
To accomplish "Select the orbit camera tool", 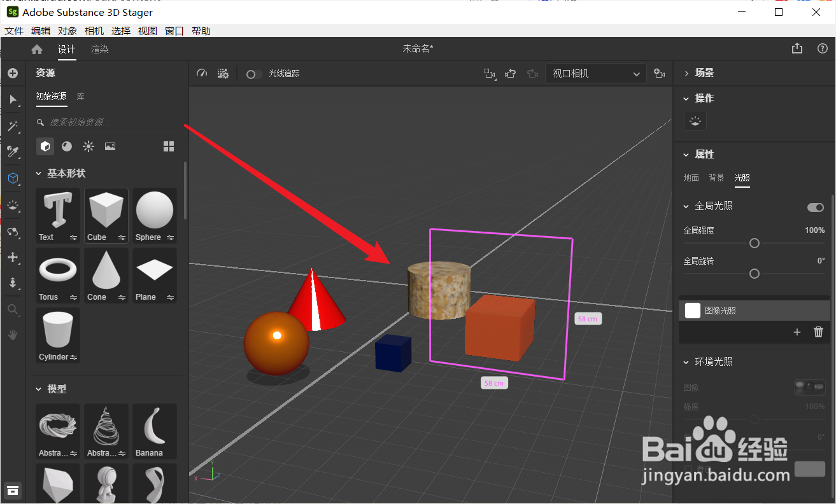I will 13,232.
